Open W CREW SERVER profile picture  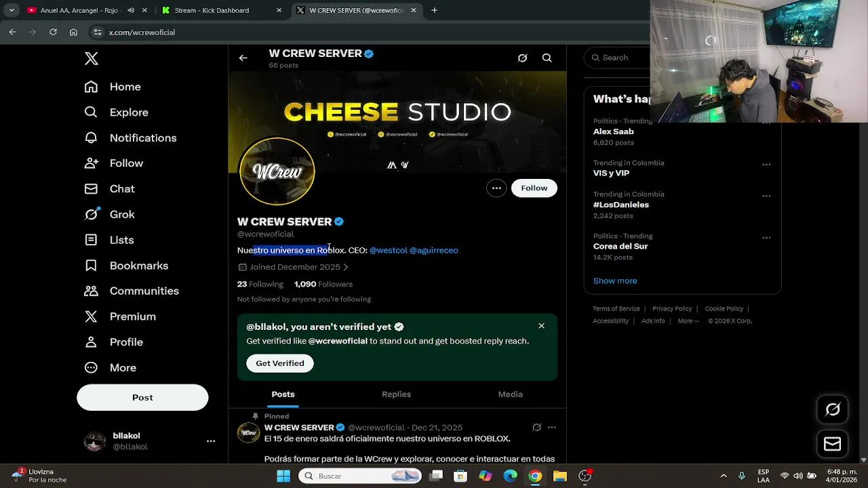coord(277,171)
